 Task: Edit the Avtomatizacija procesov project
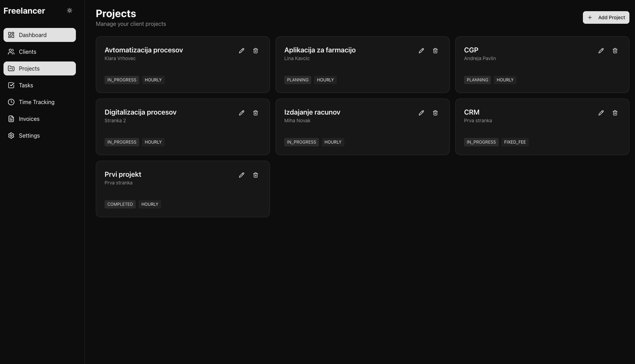242,51
